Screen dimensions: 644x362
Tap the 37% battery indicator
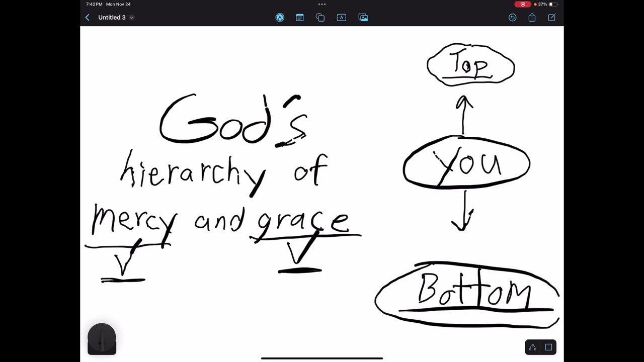click(x=547, y=4)
